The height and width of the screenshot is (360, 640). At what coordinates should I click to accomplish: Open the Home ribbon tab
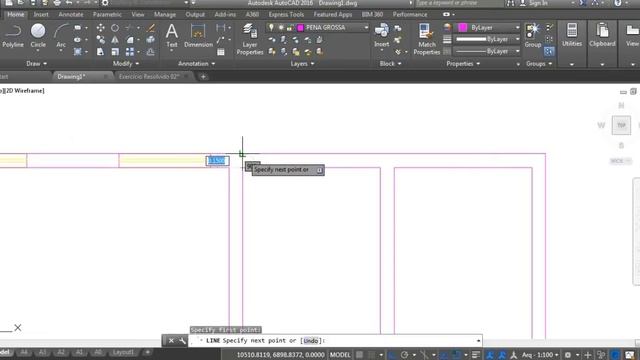click(16, 14)
